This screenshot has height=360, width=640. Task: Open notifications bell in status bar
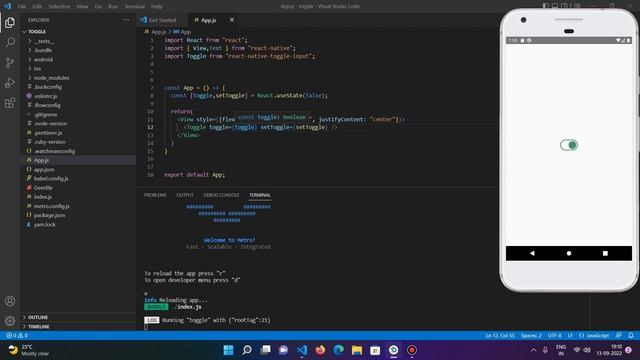631,335
